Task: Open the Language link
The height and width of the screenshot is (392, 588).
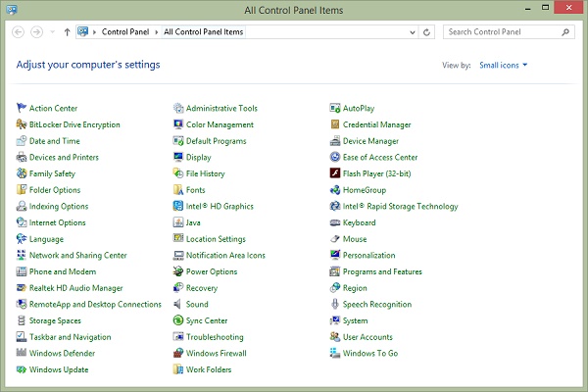Action: click(x=46, y=239)
